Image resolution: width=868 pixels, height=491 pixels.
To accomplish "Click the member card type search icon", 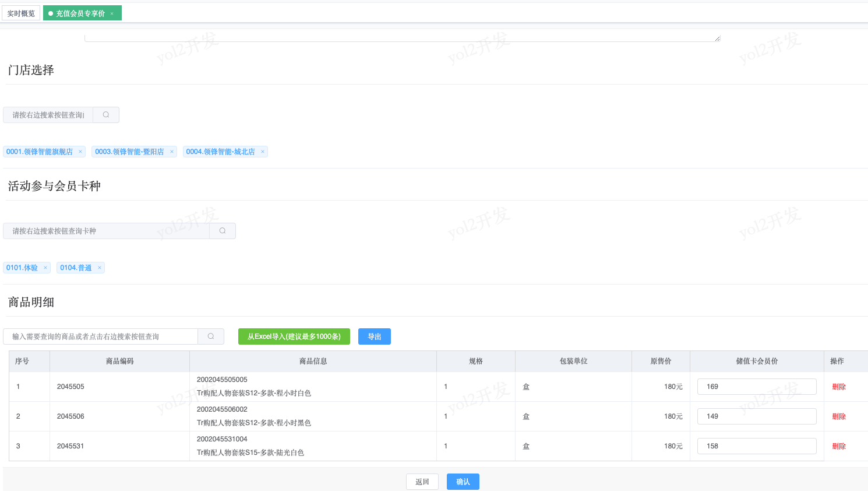I will (223, 231).
